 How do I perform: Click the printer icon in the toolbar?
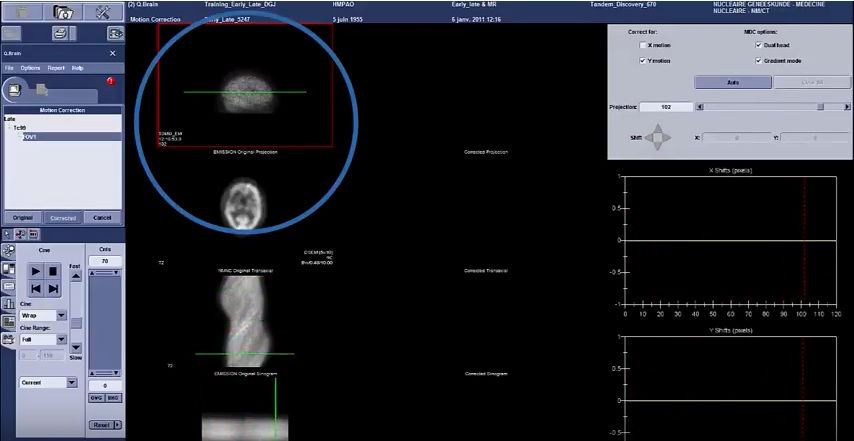[60, 34]
